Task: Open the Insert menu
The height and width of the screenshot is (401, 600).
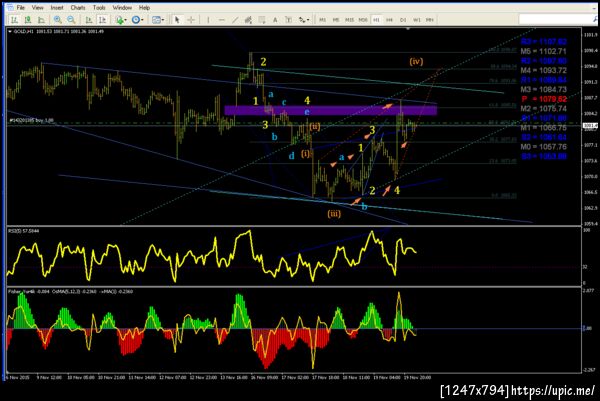Action: pos(57,8)
